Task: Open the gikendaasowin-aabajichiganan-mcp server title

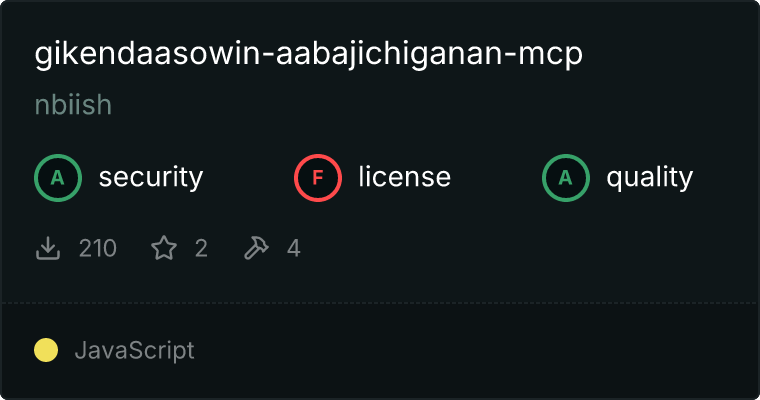Action: point(308,54)
